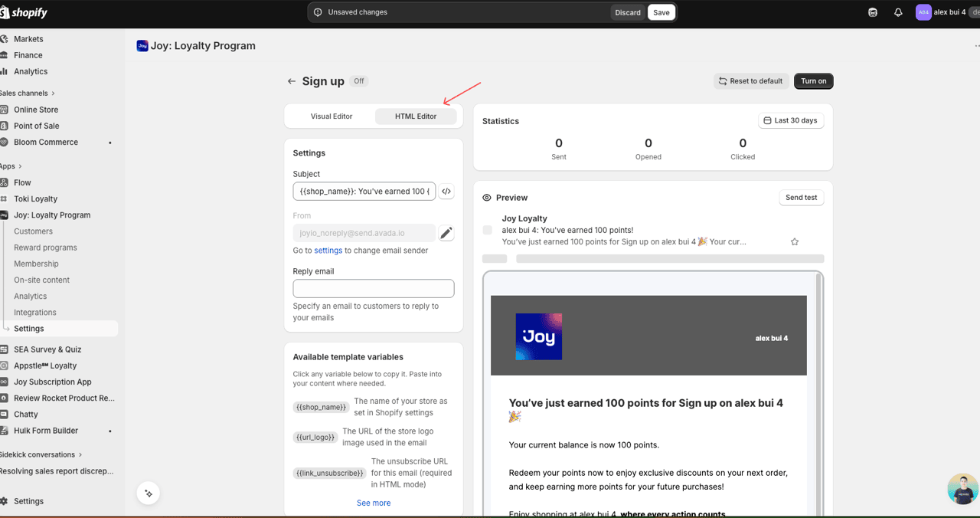Switch to the HTML Editor tab
Screen dimensions: 980x518
[416, 116]
